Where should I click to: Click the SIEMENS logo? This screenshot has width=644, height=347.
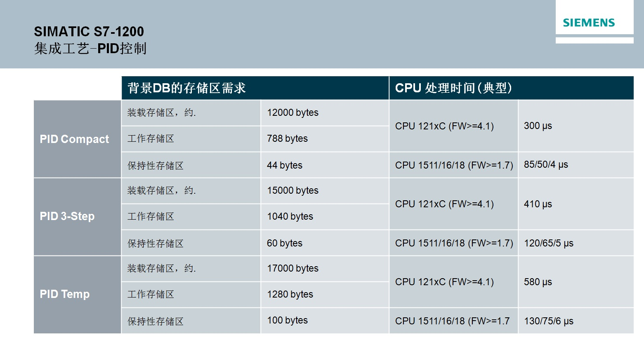point(589,23)
